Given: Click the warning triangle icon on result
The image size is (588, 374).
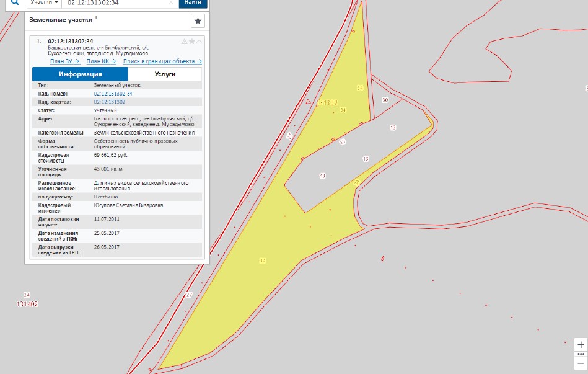Looking at the screenshot, I should click(x=184, y=42).
